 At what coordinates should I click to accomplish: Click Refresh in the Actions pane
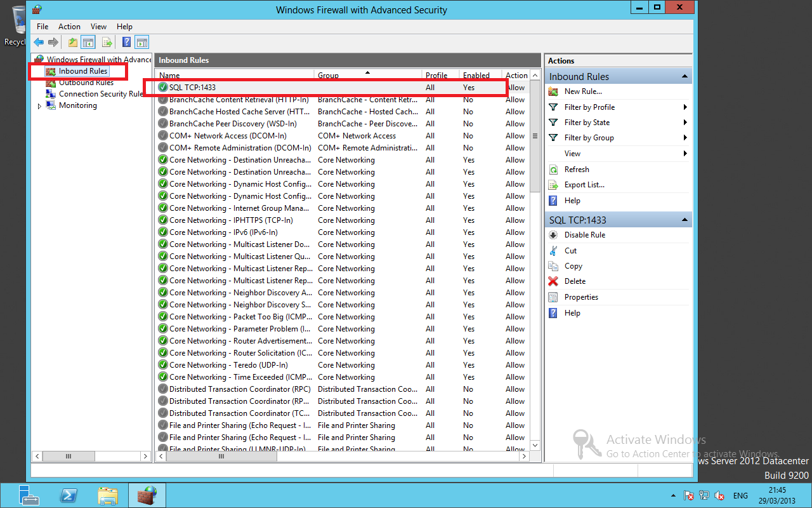click(577, 170)
